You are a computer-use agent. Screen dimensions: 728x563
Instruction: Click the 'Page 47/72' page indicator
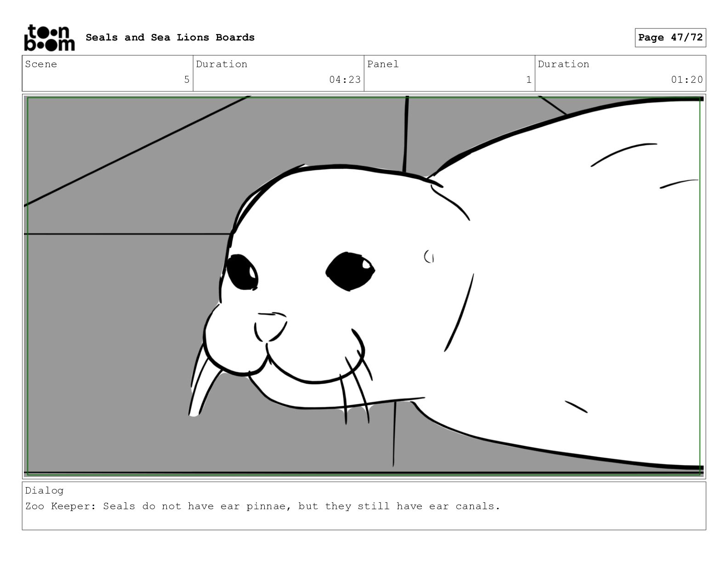coord(671,37)
